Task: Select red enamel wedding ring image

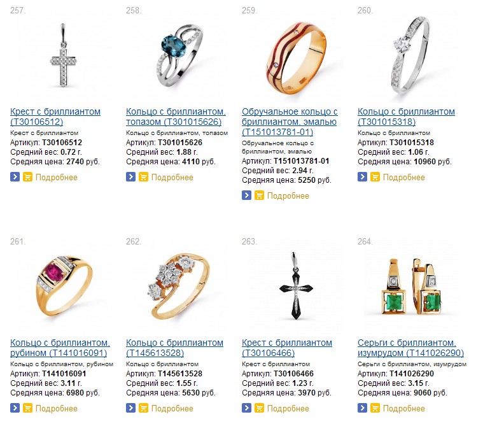Action: tap(296, 58)
